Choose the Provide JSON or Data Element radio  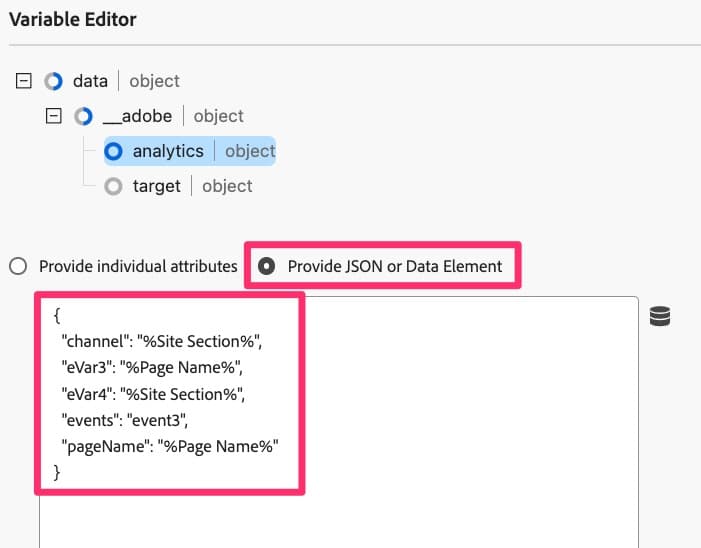click(x=267, y=267)
